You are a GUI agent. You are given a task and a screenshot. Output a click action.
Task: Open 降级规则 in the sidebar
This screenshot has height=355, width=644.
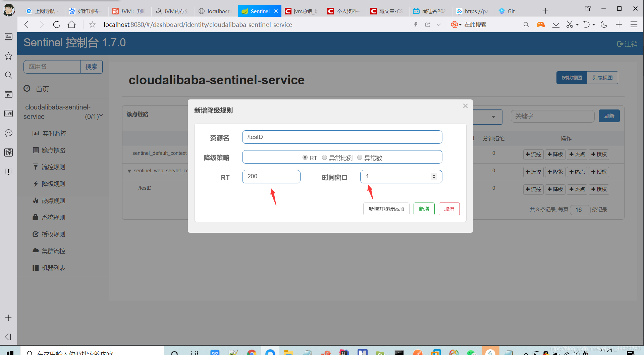[x=49, y=184]
